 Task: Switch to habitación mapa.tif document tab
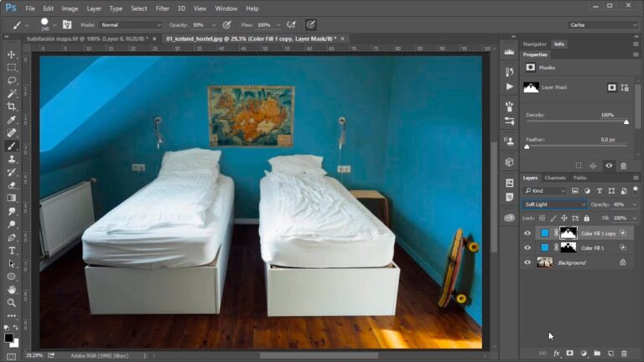87,39
